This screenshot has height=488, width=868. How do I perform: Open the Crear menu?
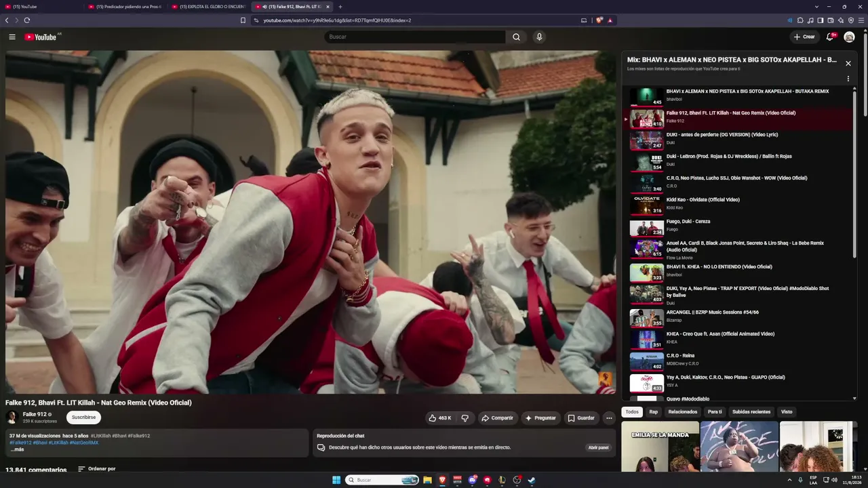pos(804,37)
